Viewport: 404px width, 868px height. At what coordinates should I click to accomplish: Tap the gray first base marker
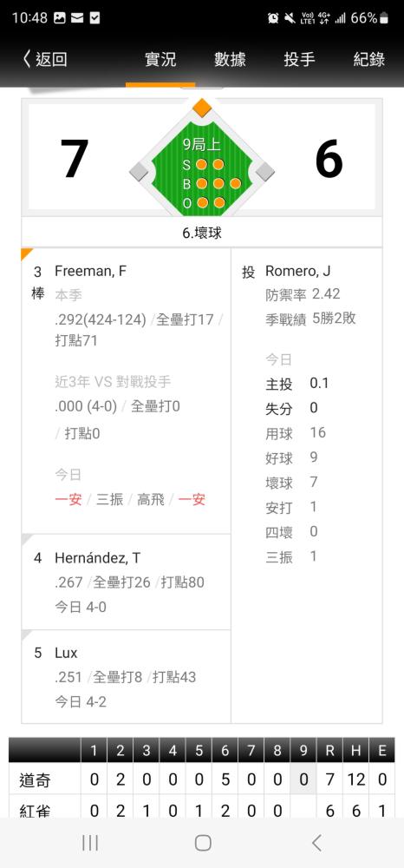click(x=264, y=172)
